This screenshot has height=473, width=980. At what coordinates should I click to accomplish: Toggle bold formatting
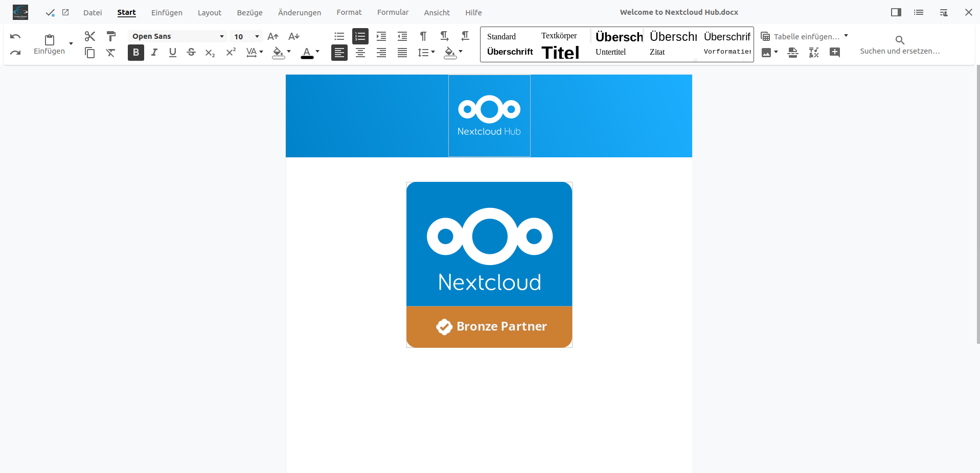coord(136,52)
